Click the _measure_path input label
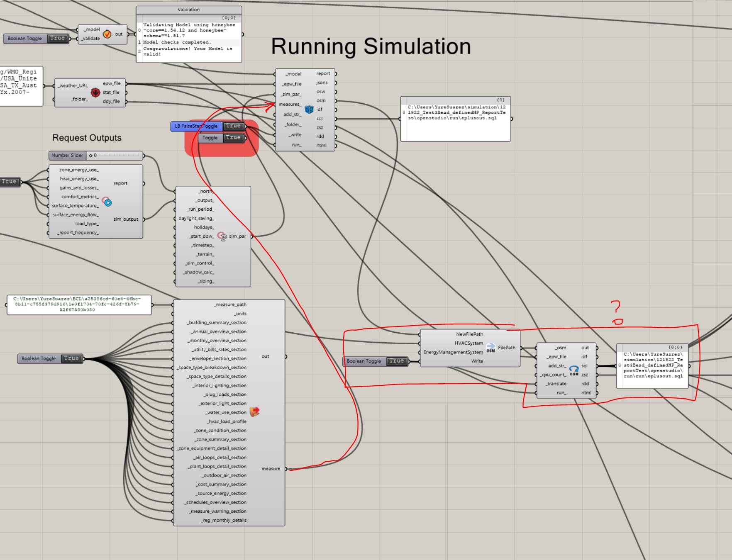The width and height of the screenshot is (732, 560). (x=230, y=304)
